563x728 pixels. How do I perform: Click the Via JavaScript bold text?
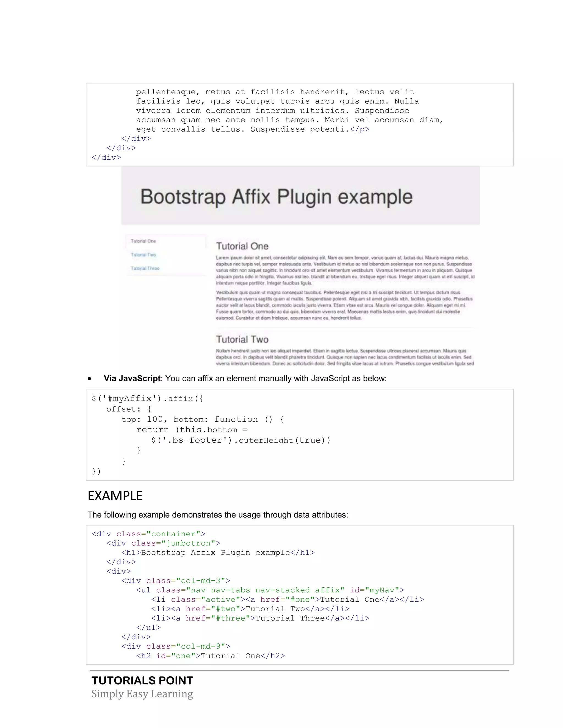[132, 378]
